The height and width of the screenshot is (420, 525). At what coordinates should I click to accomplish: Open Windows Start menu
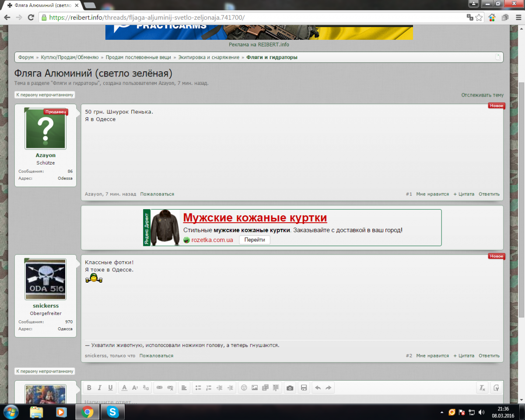[x=10, y=412]
